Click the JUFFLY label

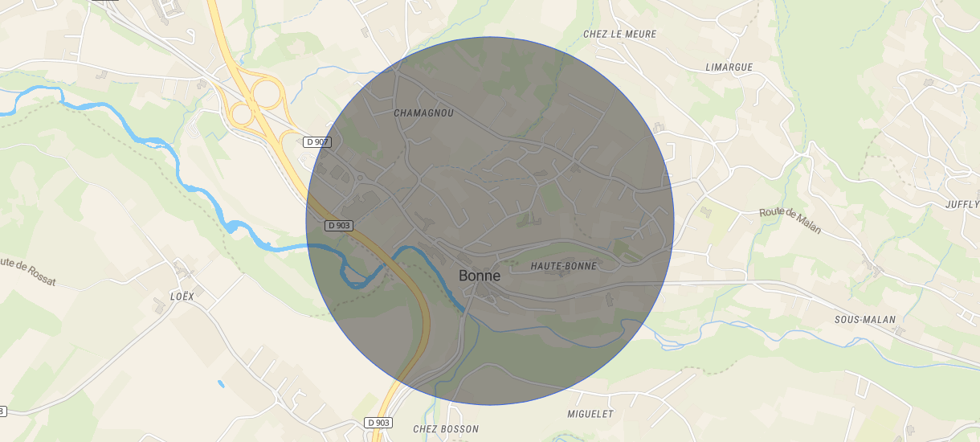point(962,205)
